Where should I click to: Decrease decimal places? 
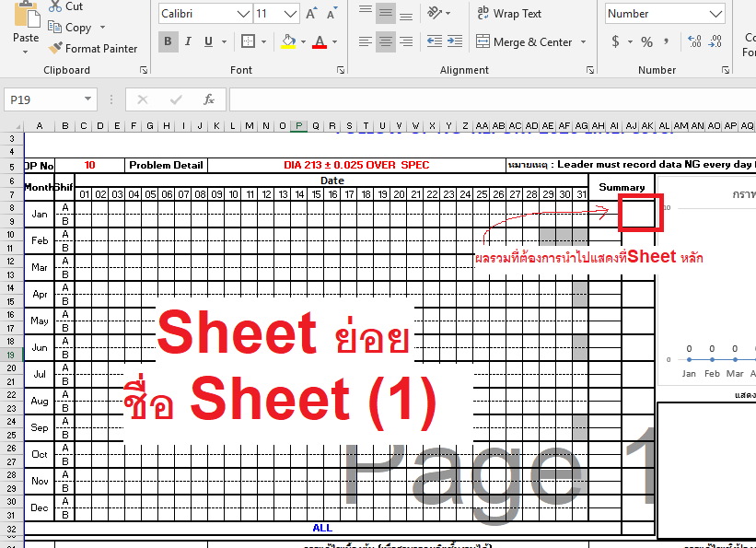715,41
